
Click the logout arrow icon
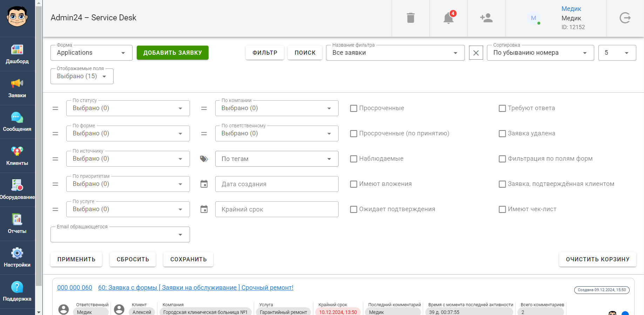(x=625, y=18)
